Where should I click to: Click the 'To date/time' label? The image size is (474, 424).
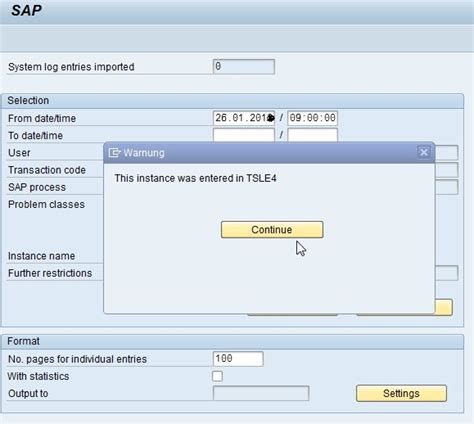click(35, 136)
